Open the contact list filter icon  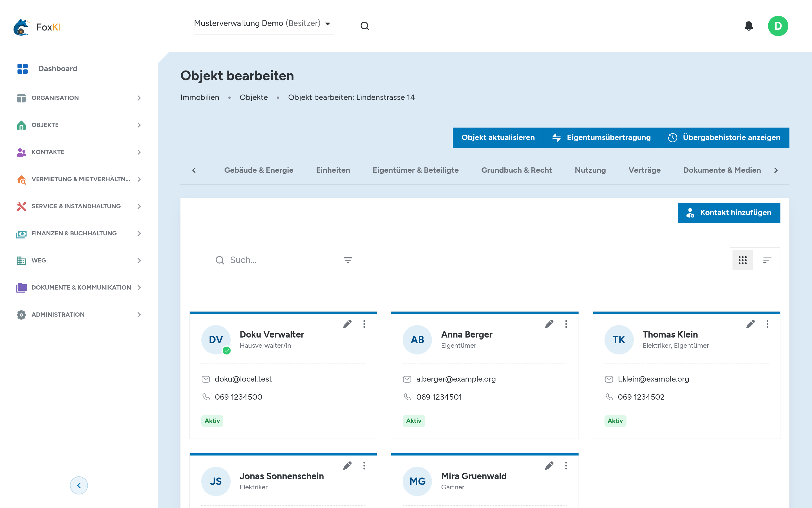click(348, 260)
